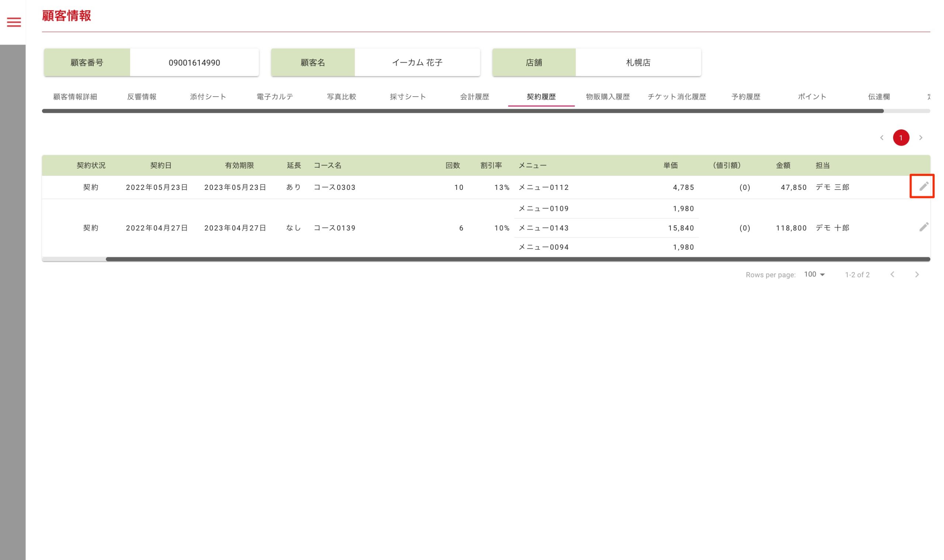Switch to the 顧客情報詳細 tab

[x=75, y=97]
